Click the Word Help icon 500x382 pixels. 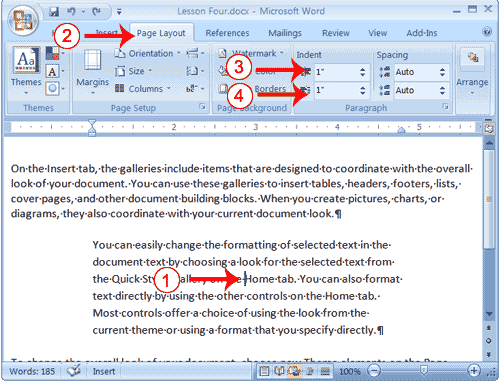tap(487, 32)
